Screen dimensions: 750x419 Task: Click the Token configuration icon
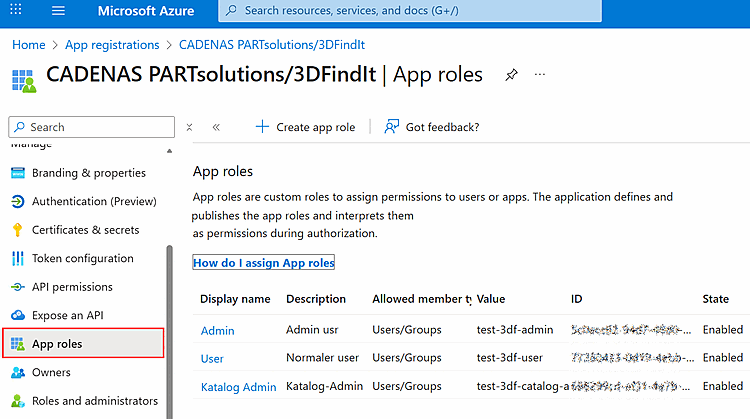pyautogui.click(x=18, y=258)
